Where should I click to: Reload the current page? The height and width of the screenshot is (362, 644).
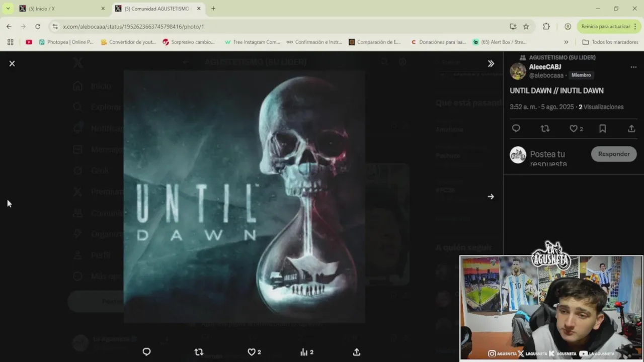(38, 26)
